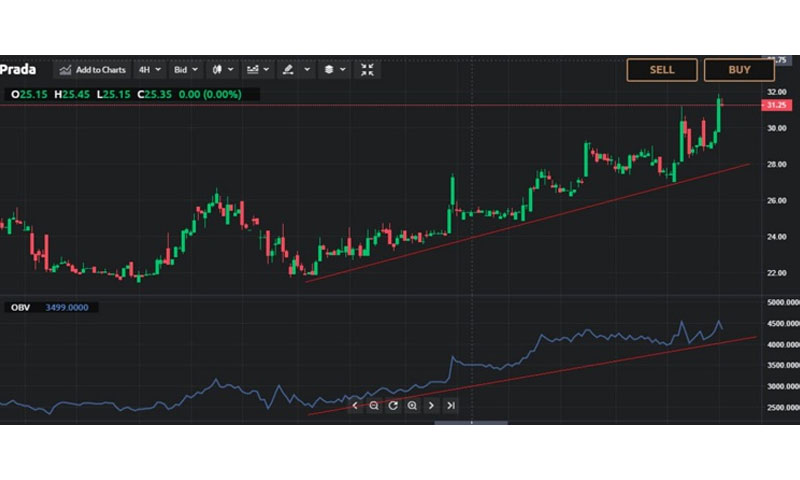800x480 pixels.
Task: Click the SELL button
Action: [x=662, y=70]
